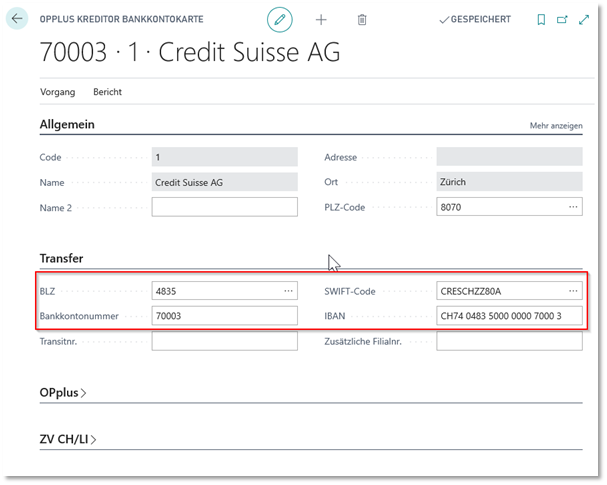Click the empty Adresse field
607x485 pixels.
pyautogui.click(x=509, y=157)
